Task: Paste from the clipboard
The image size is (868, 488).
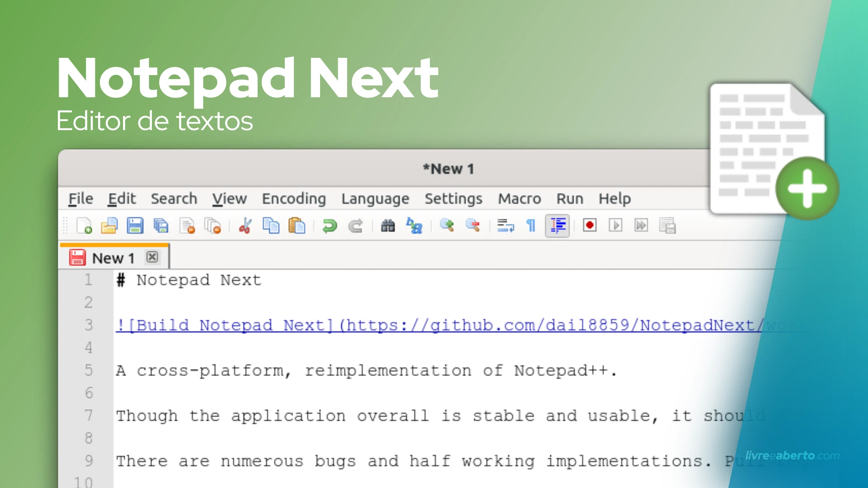Action: coord(297,226)
